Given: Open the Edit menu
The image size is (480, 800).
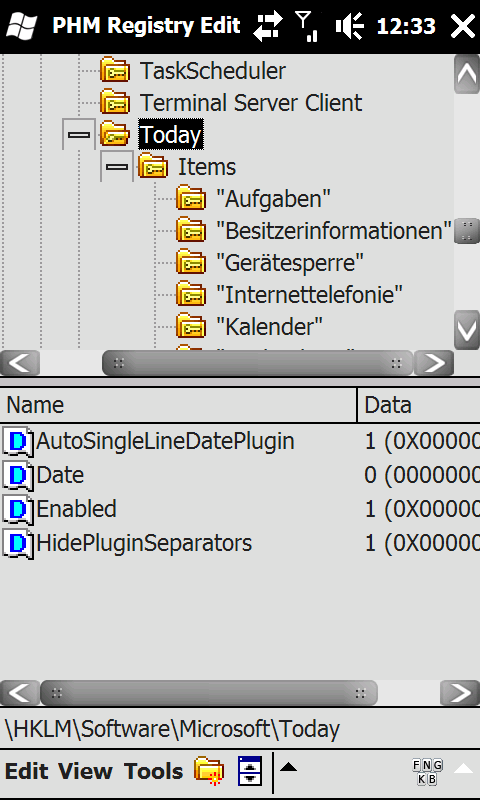Looking at the screenshot, I should point(27,771).
